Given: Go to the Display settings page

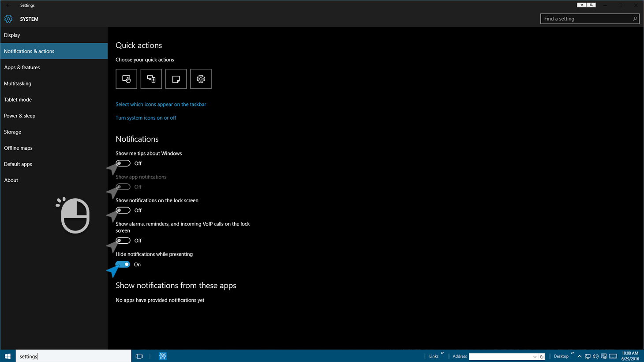Looking at the screenshot, I should pos(12,35).
